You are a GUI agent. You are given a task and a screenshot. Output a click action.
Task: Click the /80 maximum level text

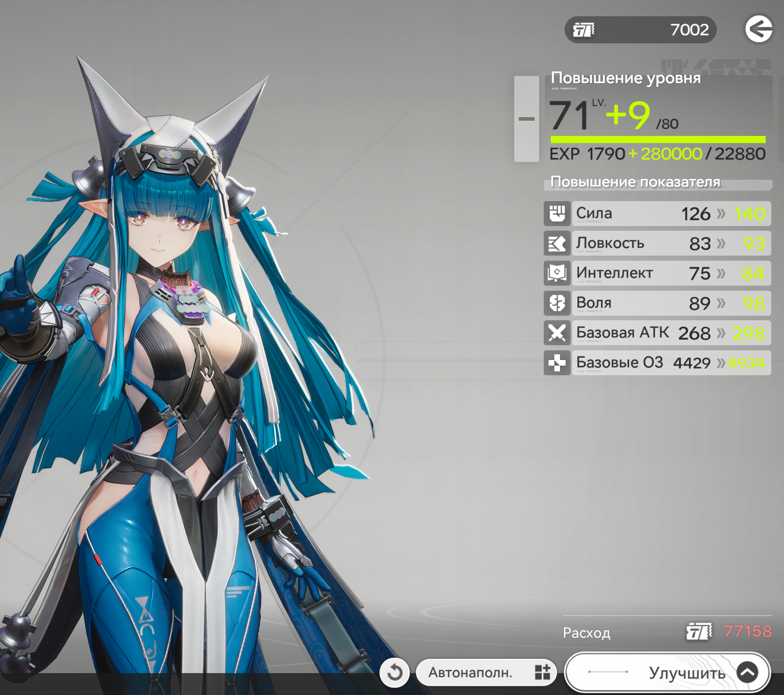click(667, 124)
